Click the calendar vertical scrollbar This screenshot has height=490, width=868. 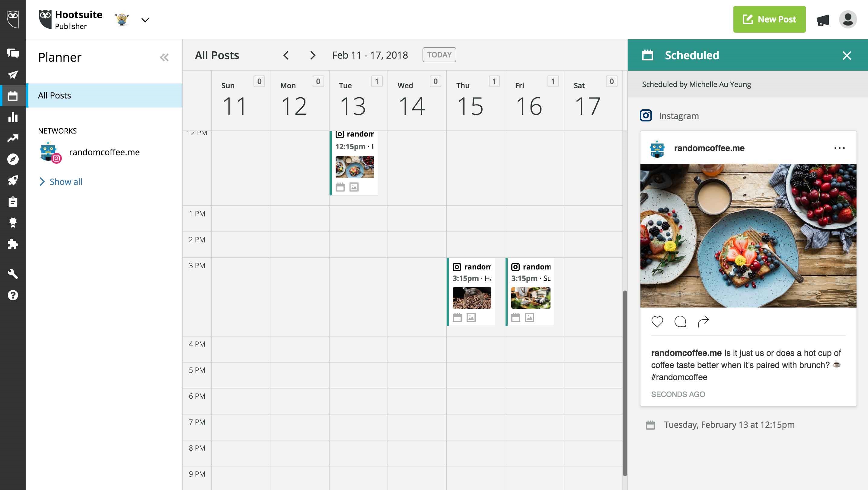[624, 383]
